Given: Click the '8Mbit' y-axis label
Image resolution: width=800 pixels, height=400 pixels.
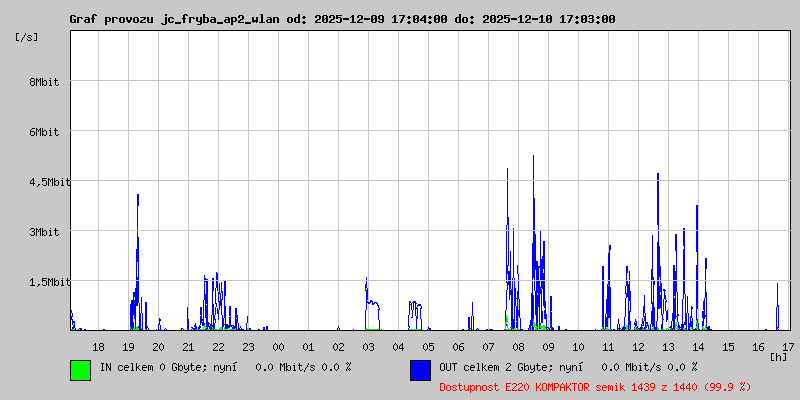Looking at the screenshot, I should (x=44, y=82).
